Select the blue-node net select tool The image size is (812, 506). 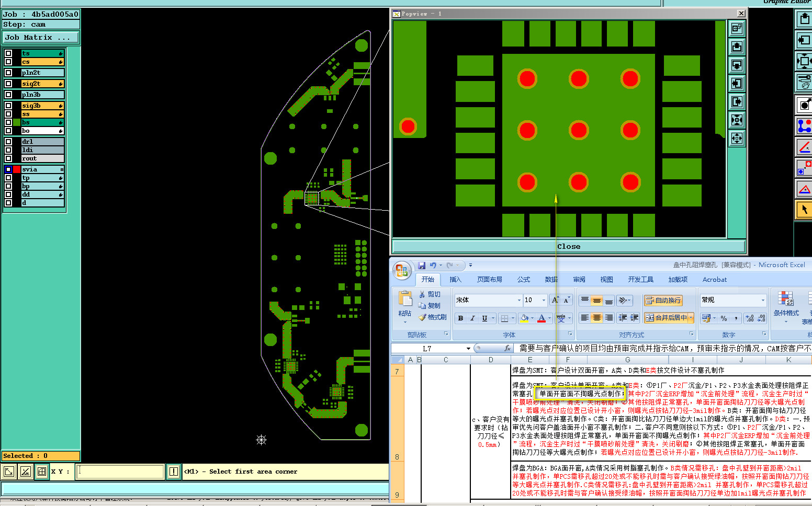(804, 126)
